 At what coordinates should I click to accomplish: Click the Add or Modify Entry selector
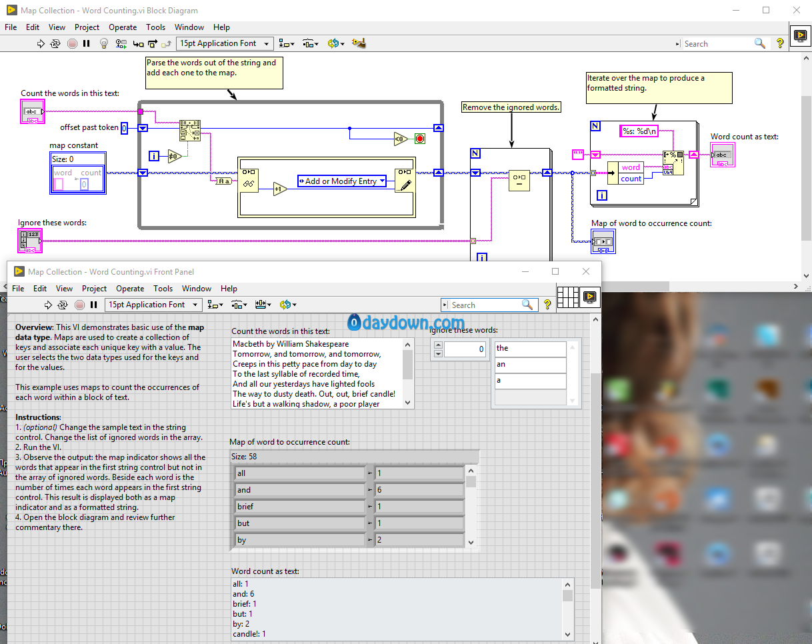(341, 181)
